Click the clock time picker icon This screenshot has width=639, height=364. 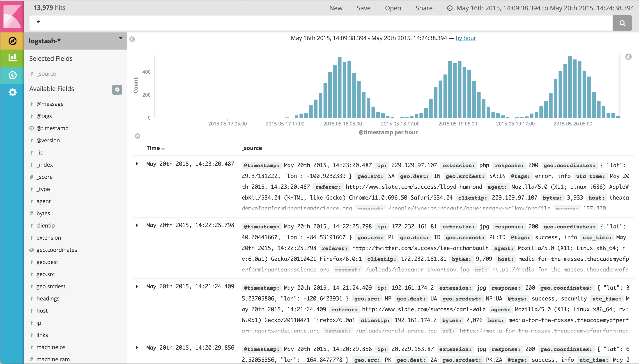point(450,8)
